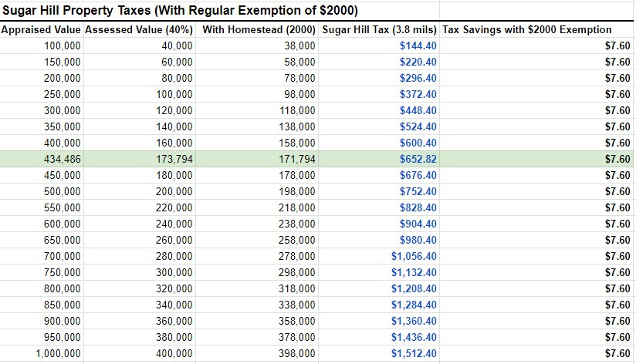Select assessed value cell 260,000

174,241
